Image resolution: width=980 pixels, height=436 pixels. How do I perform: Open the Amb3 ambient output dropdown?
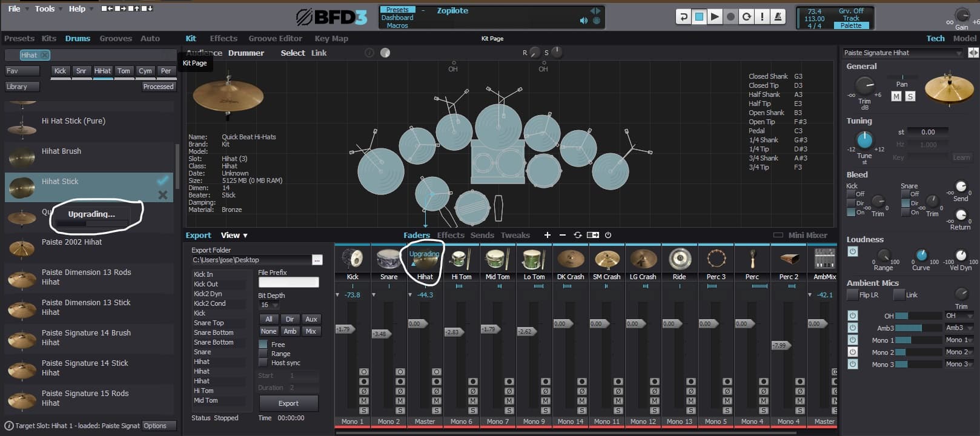(x=959, y=328)
